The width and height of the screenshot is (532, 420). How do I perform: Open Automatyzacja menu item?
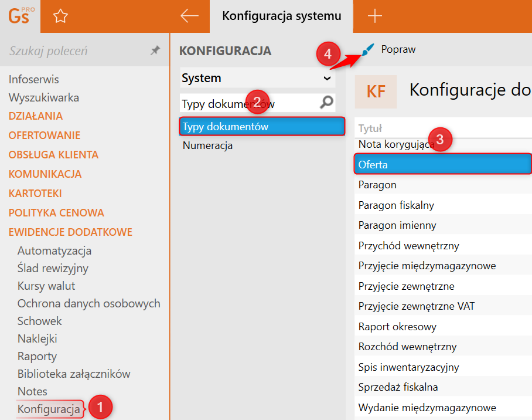(x=54, y=251)
